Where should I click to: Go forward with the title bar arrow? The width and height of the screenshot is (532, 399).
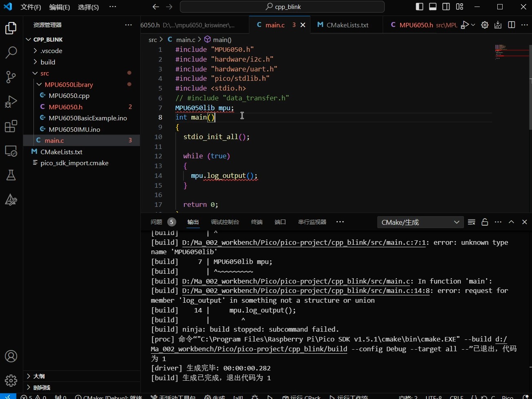point(169,7)
